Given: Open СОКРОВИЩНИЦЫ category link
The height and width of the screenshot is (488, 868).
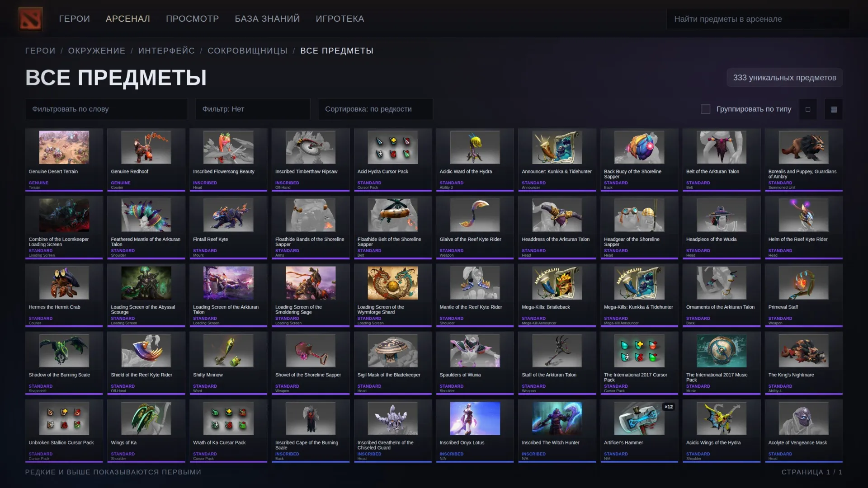Looking at the screenshot, I should tap(247, 51).
